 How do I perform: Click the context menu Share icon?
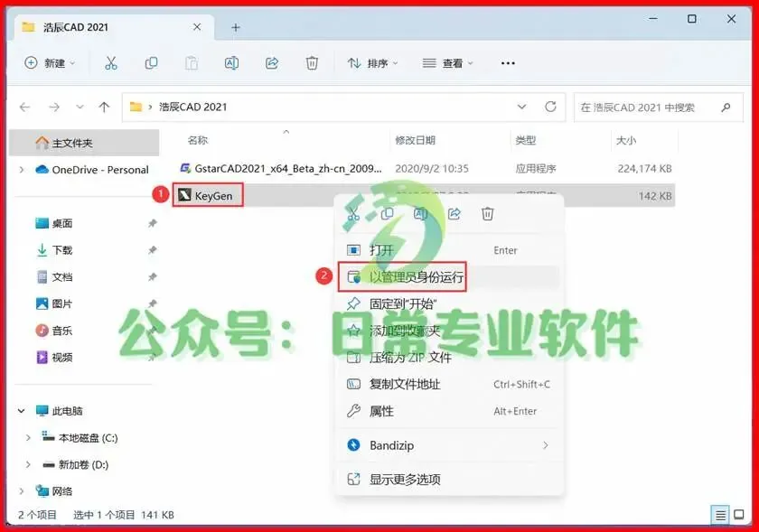[454, 214]
